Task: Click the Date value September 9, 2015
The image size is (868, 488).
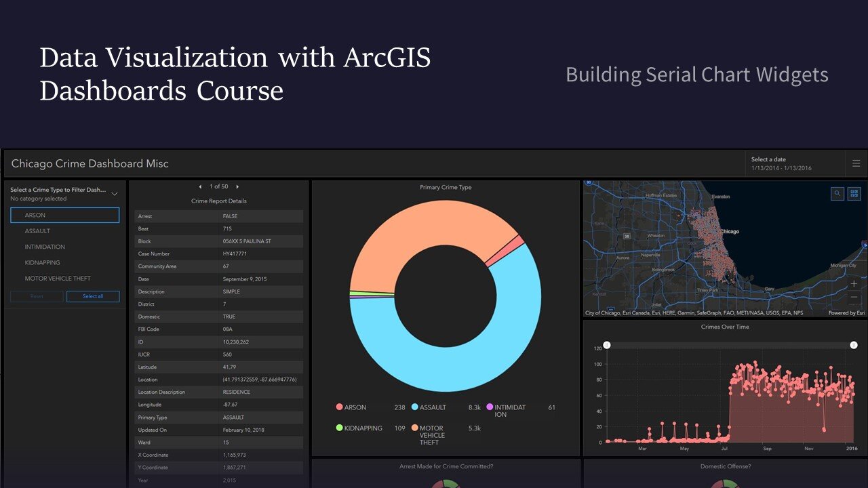Action: (245, 279)
